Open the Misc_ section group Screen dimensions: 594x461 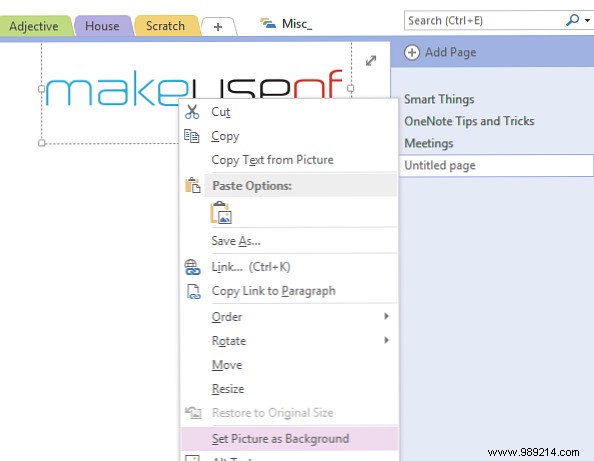coord(286,24)
